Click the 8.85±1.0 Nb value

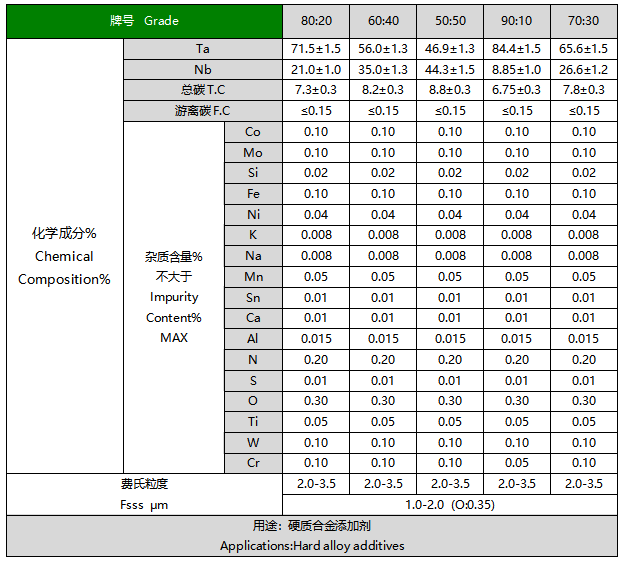point(517,70)
